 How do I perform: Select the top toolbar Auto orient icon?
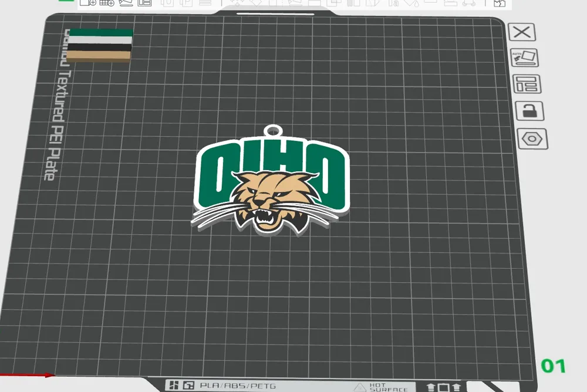coord(126,2)
